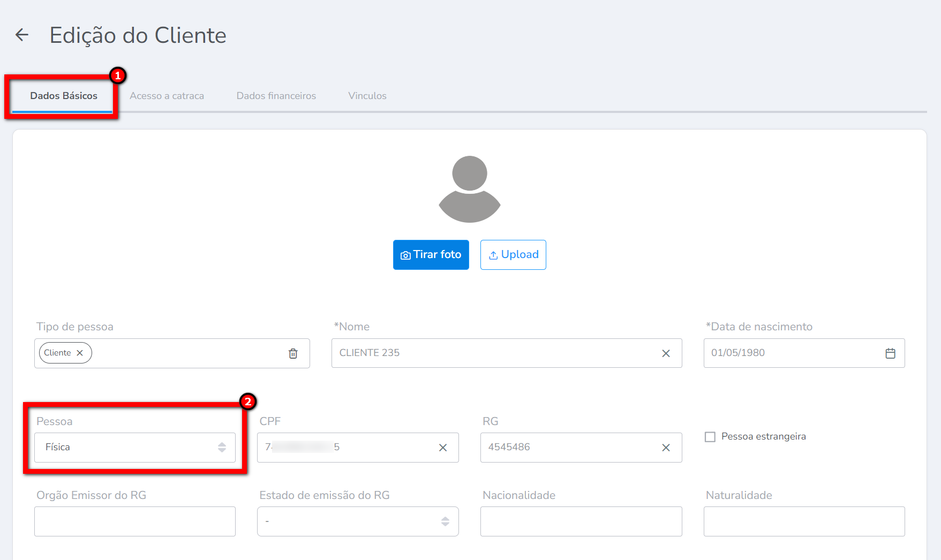This screenshot has height=560, width=941.
Task: Click the back arrow icon
Action: pyautogui.click(x=22, y=35)
